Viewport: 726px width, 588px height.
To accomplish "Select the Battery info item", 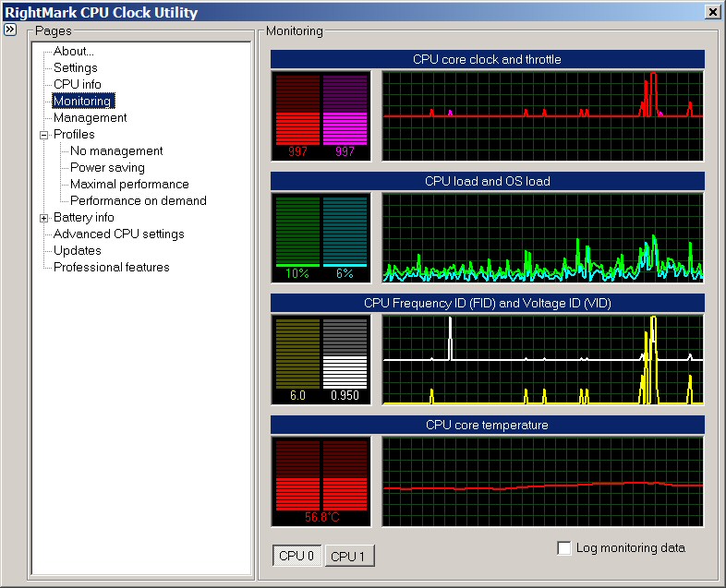I will [84, 218].
